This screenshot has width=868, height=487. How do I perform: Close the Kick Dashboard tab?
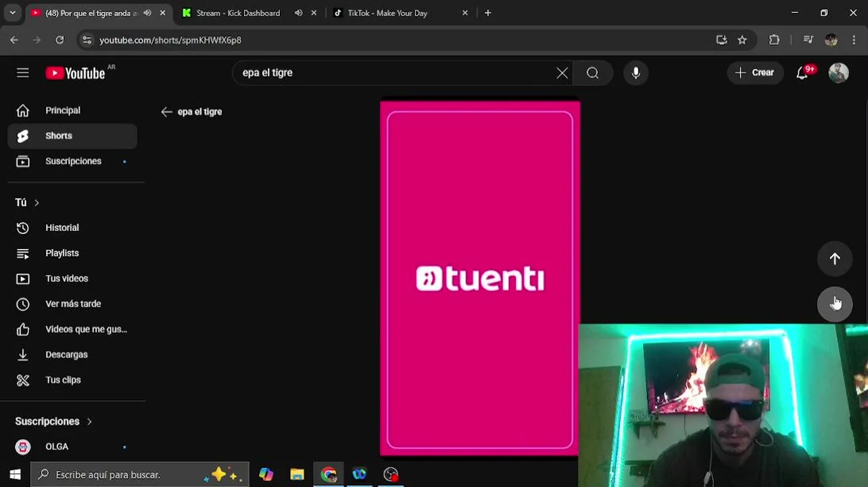pos(314,13)
